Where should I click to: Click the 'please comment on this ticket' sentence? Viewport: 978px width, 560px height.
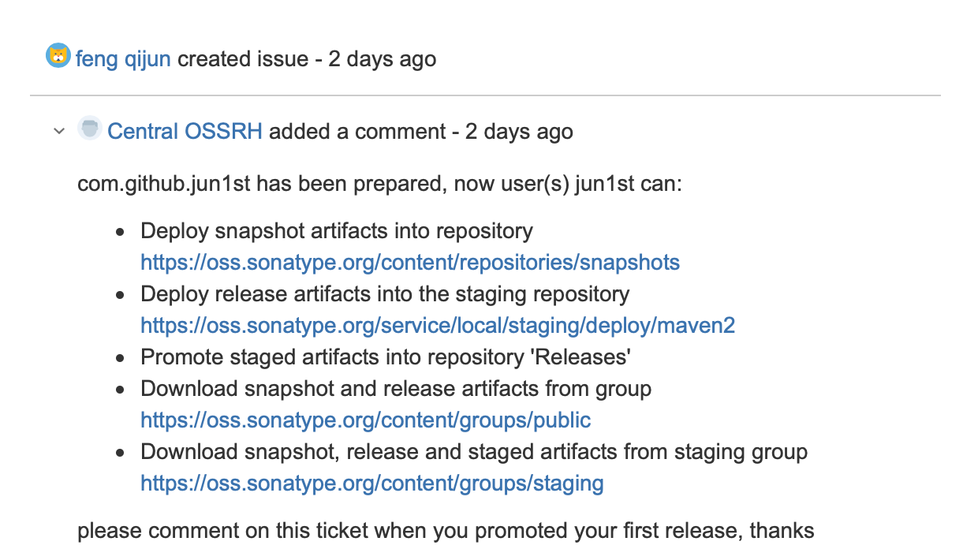point(446,530)
